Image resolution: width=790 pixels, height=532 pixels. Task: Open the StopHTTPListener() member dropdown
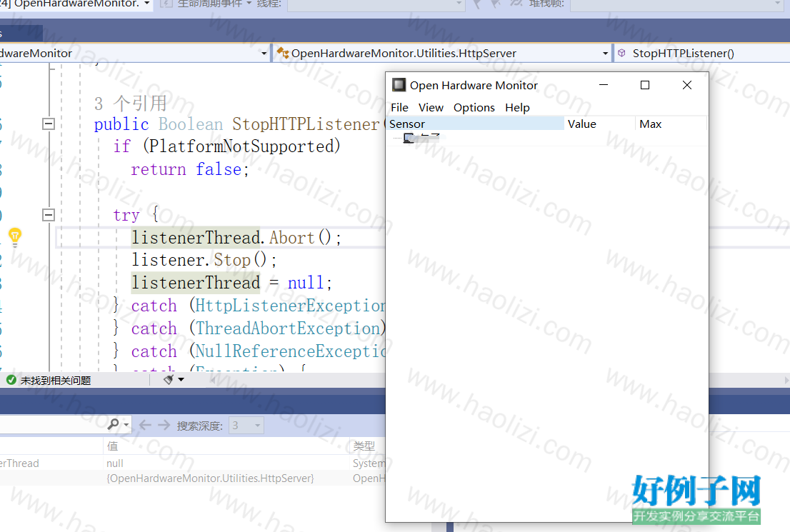[704, 54]
